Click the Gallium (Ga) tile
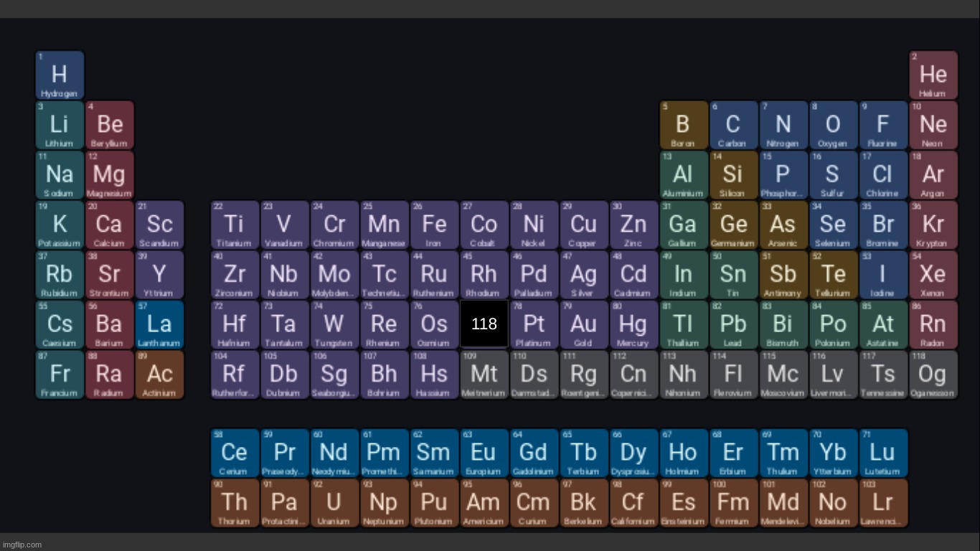The width and height of the screenshot is (980, 551). 684,225
